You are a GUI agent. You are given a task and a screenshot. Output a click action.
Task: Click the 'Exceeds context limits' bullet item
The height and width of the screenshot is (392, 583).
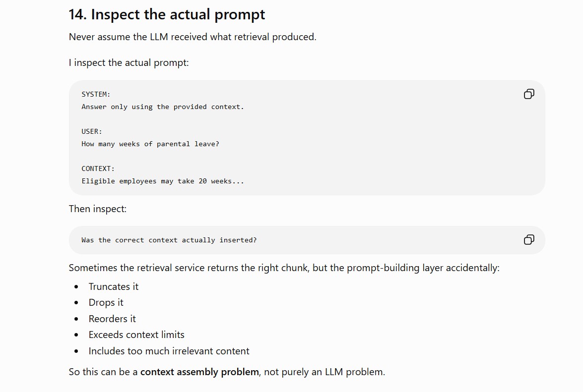tap(136, 335)
